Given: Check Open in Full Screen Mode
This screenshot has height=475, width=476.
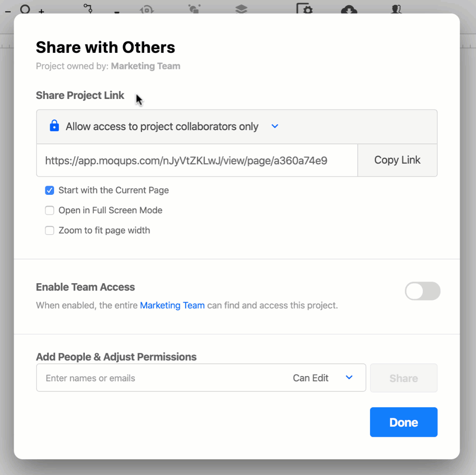Looking at the screenshot, I should (x=50, y=210).
